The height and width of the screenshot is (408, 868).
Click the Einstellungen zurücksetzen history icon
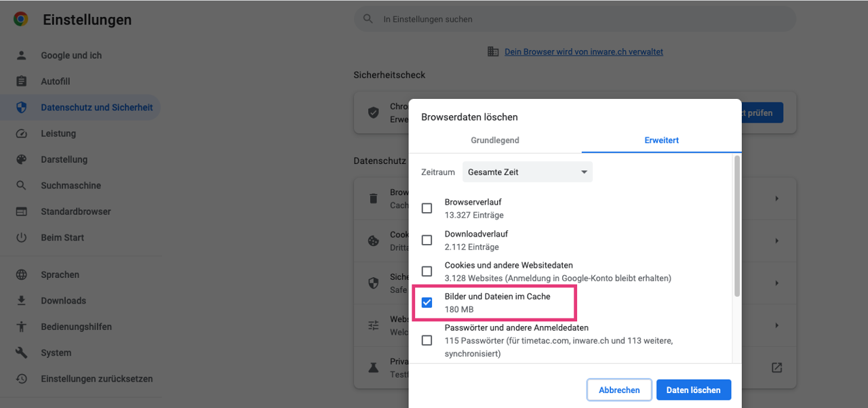tap(21, 379)
